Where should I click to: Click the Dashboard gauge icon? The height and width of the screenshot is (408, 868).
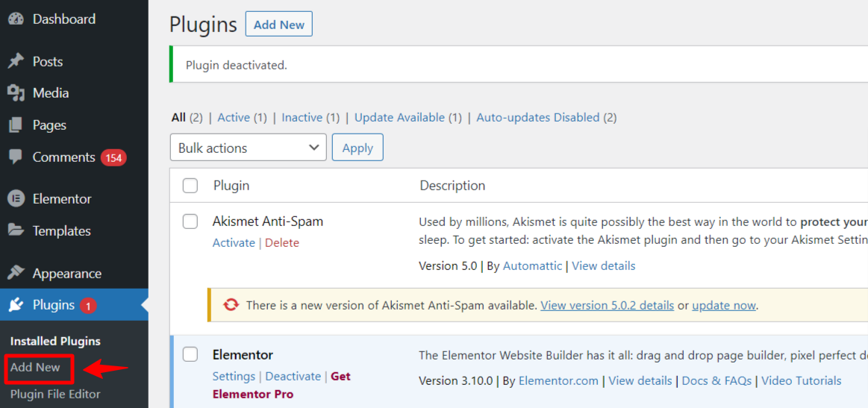point(16,19)
